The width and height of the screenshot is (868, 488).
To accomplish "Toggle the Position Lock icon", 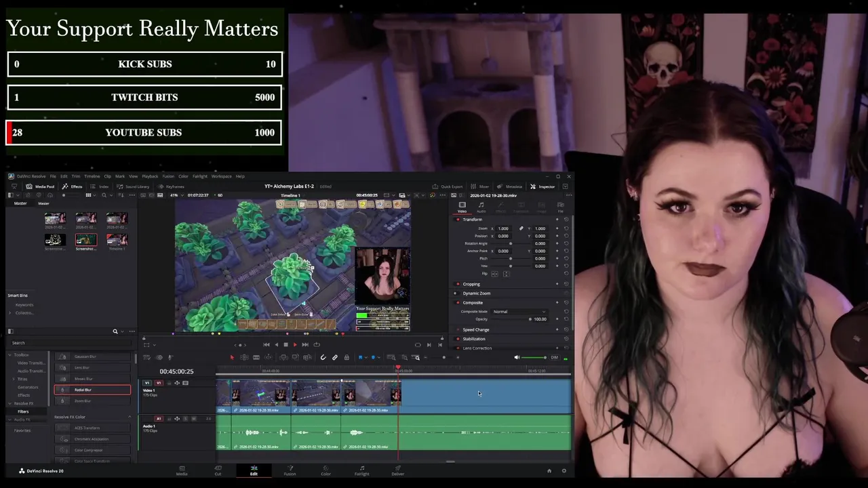I will coord(347,357).
